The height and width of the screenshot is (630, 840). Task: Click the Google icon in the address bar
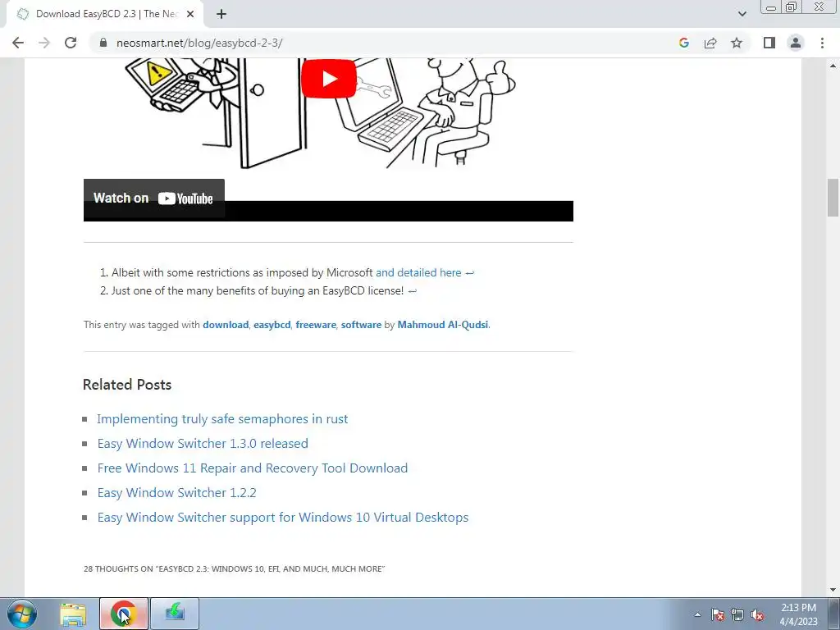coord(683,43)
